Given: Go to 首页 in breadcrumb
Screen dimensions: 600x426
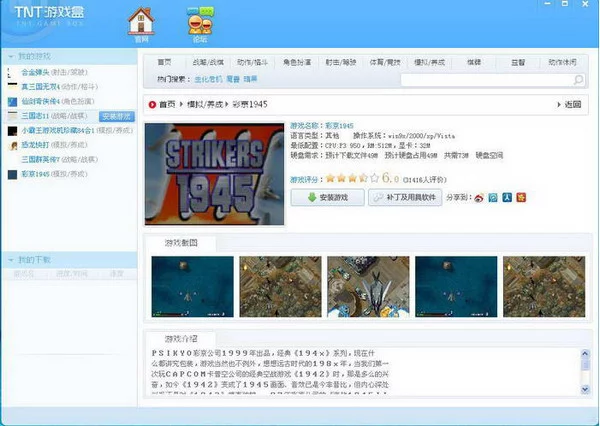Looking at the screenshot, I should (x=167, y=104).
